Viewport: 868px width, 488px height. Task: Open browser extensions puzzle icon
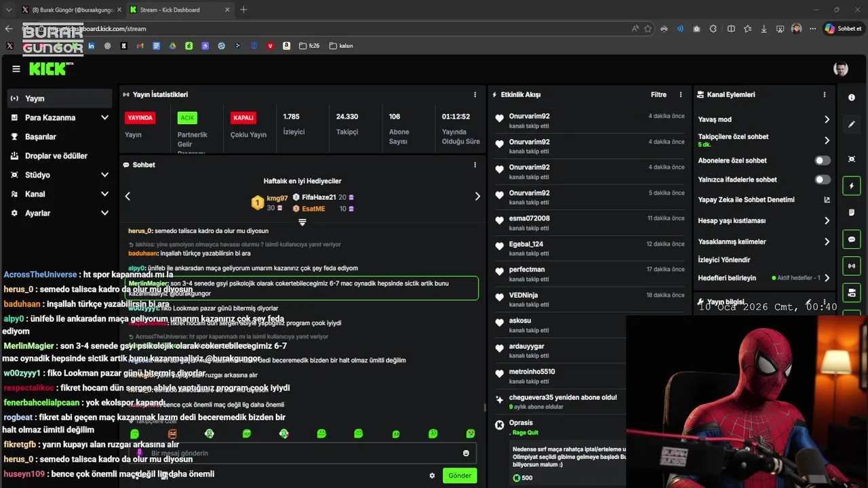(x=713, y=29)
